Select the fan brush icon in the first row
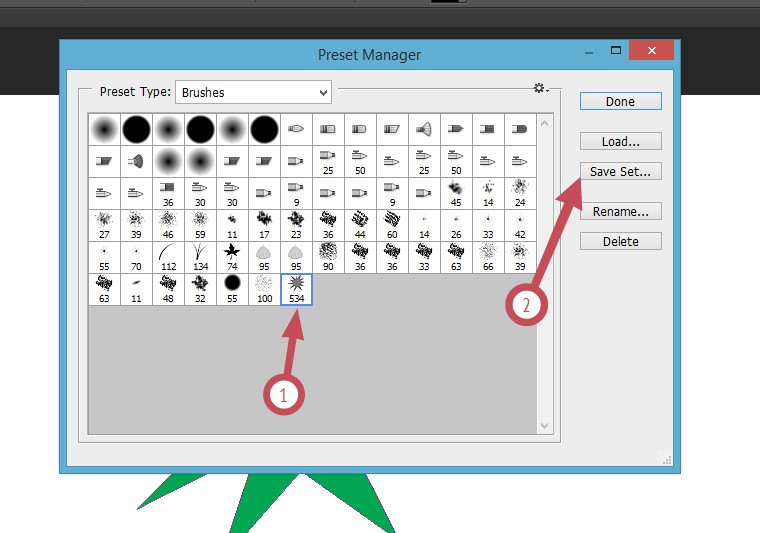The height and width of the screenshot is (533, 760). click(424, 129)
